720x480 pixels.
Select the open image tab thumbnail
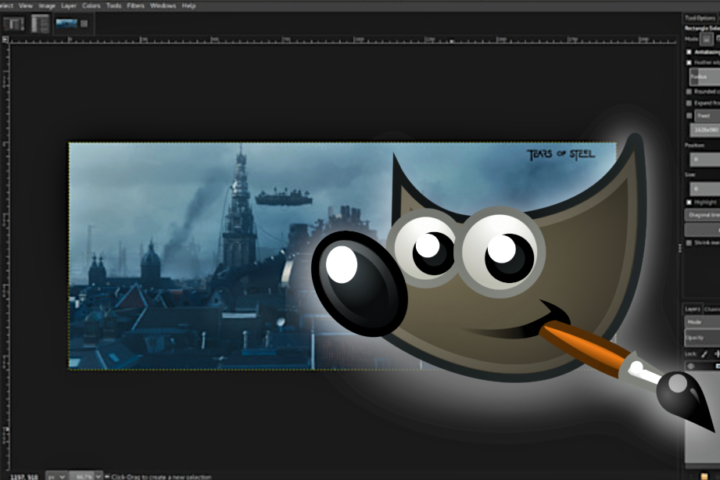click(67, 23)
